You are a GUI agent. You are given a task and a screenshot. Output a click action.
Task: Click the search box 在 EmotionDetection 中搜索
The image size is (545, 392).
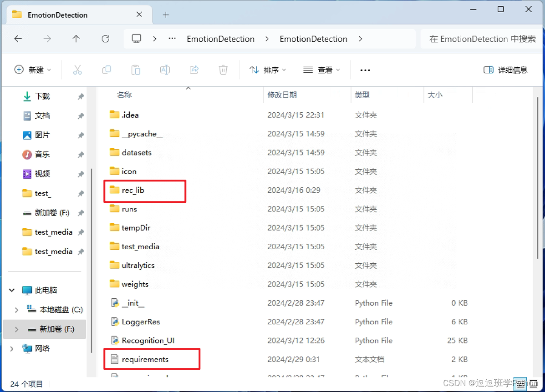pyautogui.click(x=482, y=39)
